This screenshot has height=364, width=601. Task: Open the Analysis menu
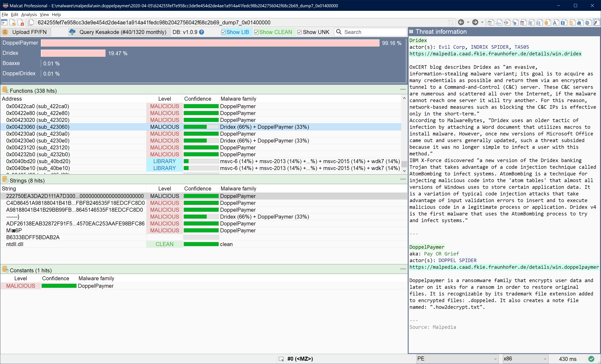pos(29,14)
